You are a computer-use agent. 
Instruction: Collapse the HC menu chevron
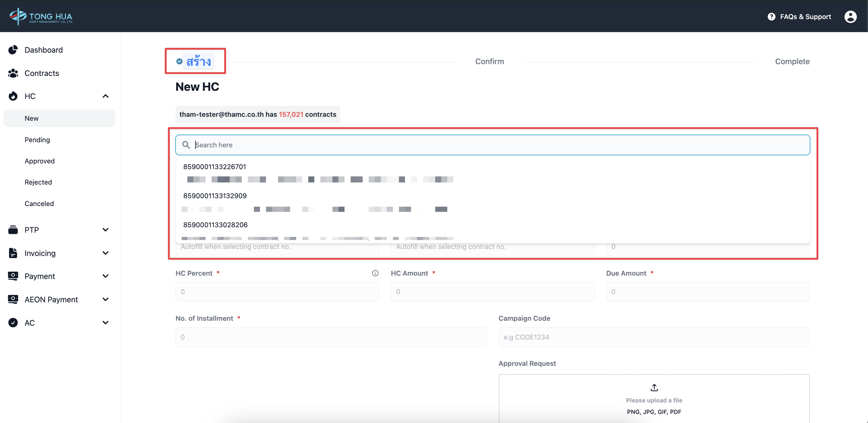coord(105,97)
